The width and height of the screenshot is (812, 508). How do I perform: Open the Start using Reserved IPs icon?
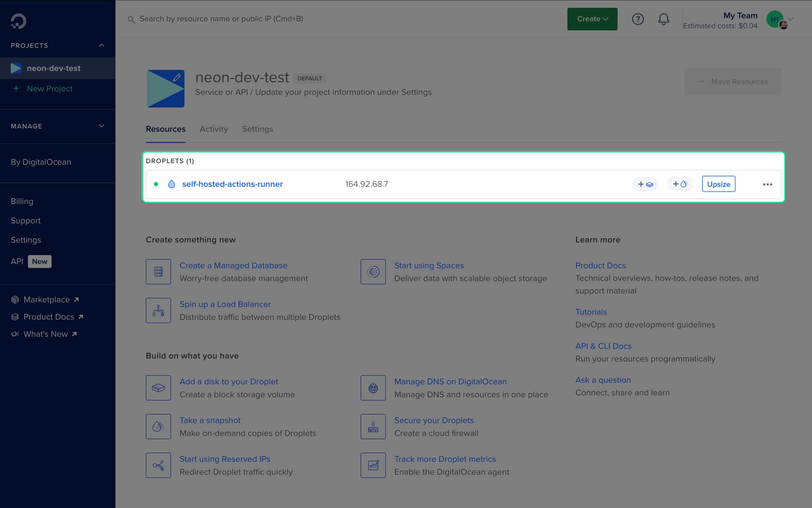coord(158,465)
